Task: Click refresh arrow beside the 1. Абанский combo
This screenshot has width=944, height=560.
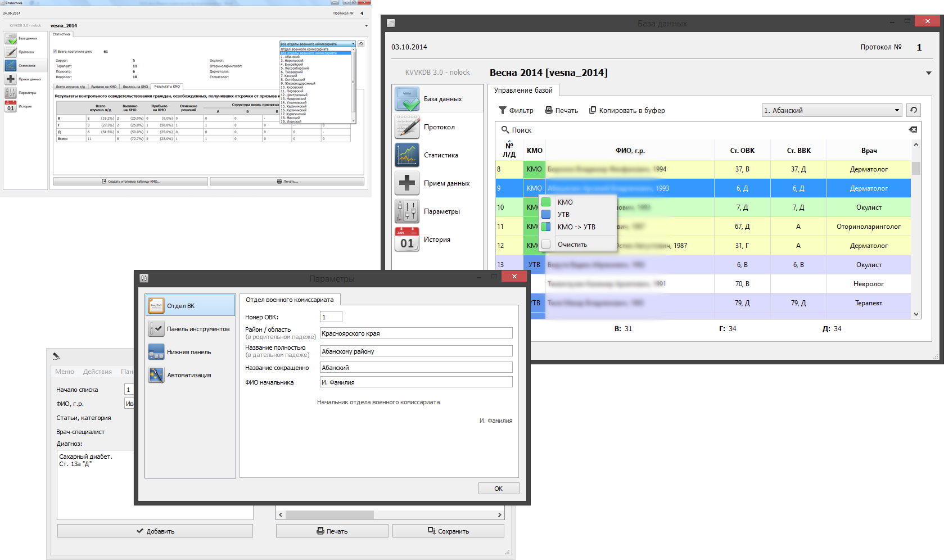Action: (914, 110)
